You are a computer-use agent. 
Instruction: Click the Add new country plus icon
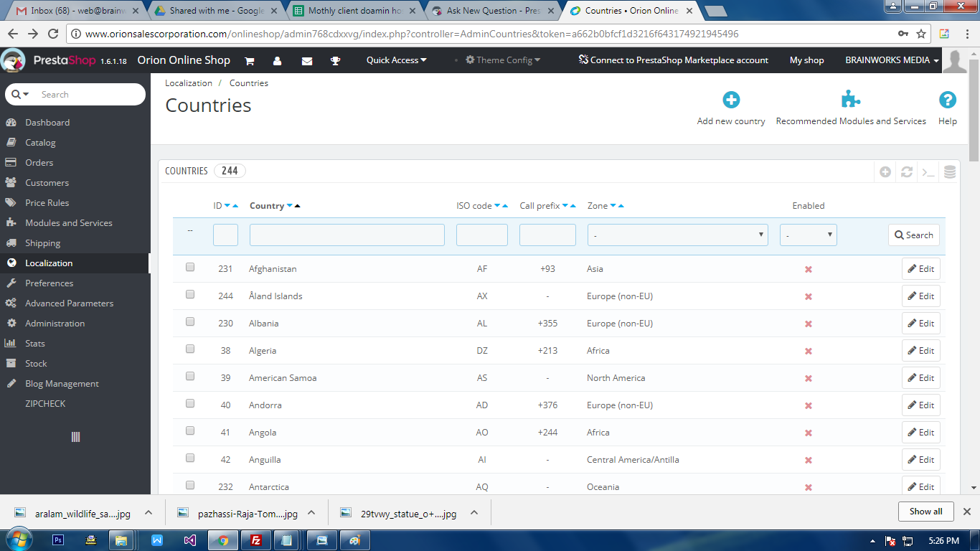(x=731, y=100)
